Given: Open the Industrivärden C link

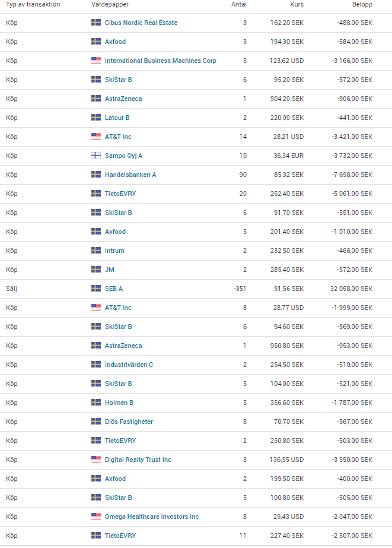Looking at the screenshot, I should 129,365.
